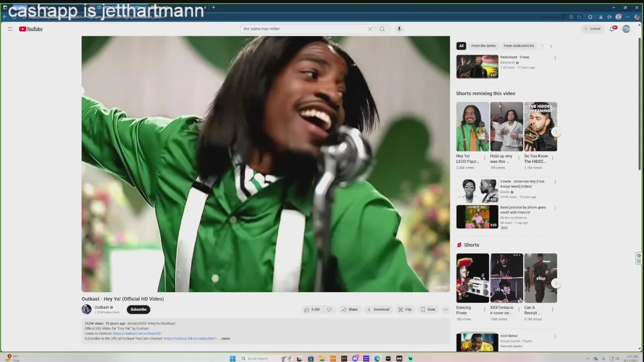Show next Shorts with arrow

555,283
